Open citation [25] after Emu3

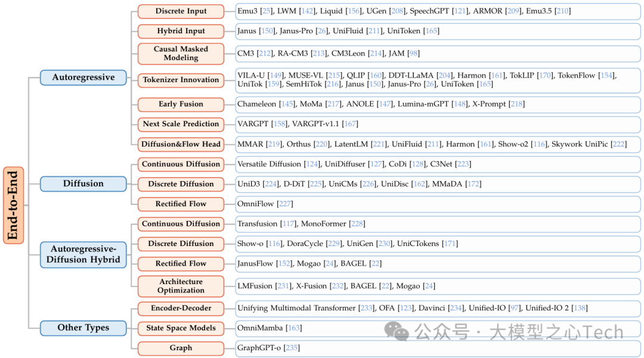click(267, 11)
